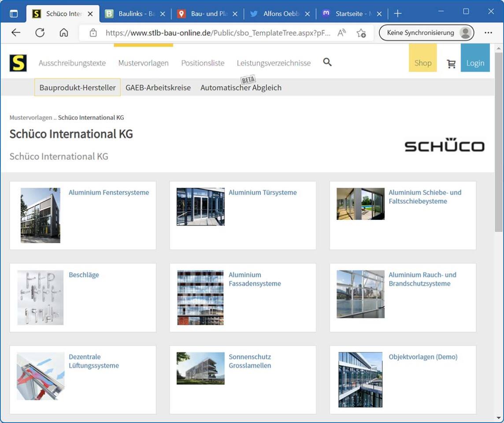Open the shopping cart icon
This screenshot has width=504, height=423.
pyautogui.click(x=451, y=63)
